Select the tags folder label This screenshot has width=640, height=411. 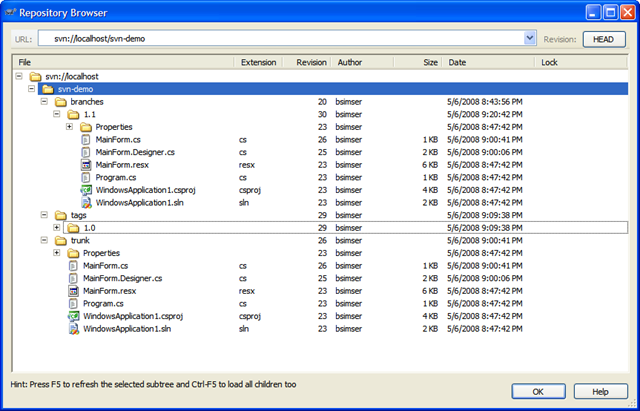(x=78, y=215)
